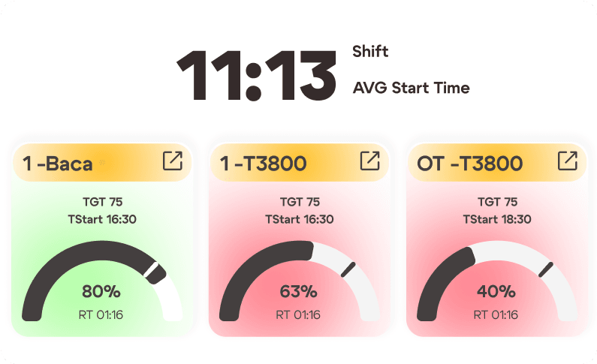Open external link on 1 -T3800 card
The image size is (597, 364).
[369, 161]
